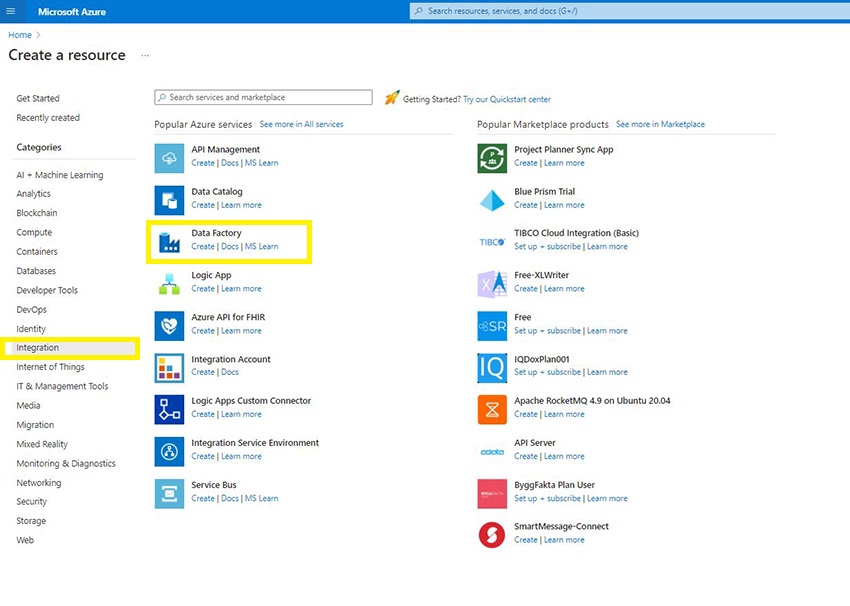This screenshot has width=850, height=606.
Task: Click the TIBCO logo icon
Action: [492, 242]
